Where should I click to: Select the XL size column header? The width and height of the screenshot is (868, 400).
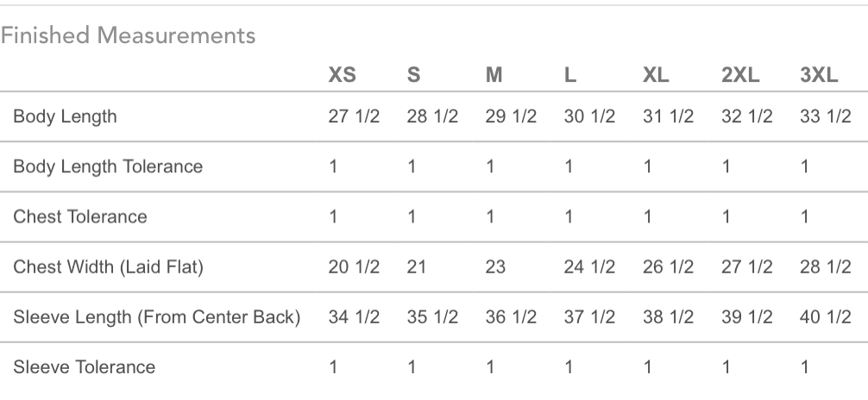tap(656, 75)
